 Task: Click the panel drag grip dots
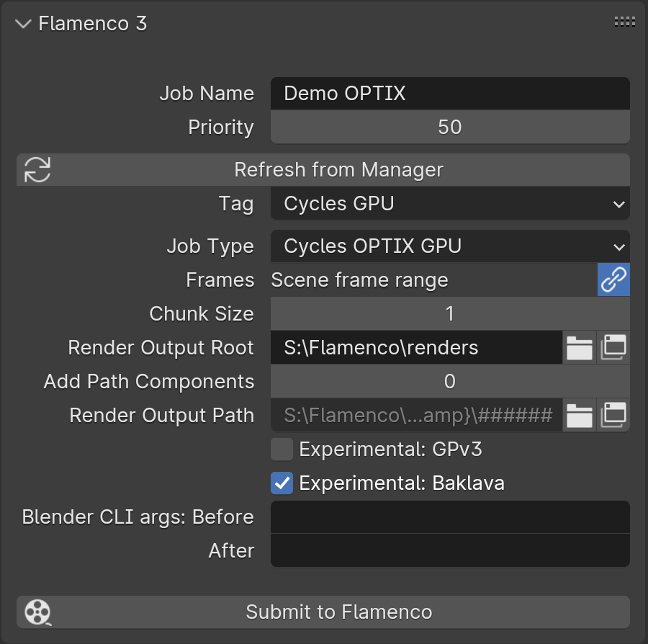624,22
